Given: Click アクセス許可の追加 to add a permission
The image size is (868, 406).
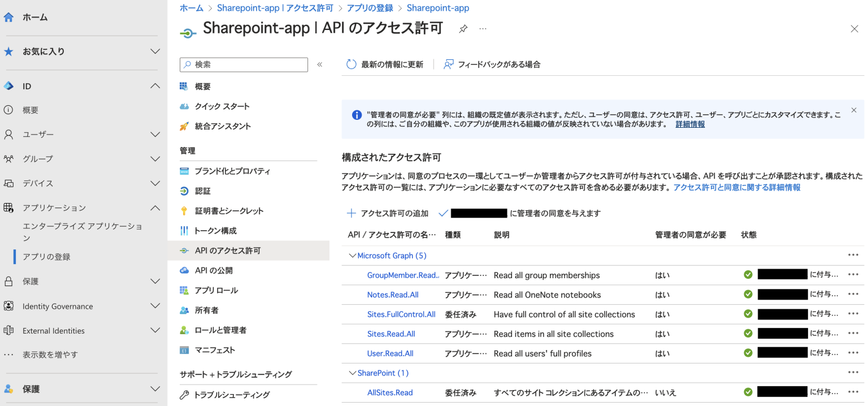Looking at the screenshot, I should click(390, 213).
